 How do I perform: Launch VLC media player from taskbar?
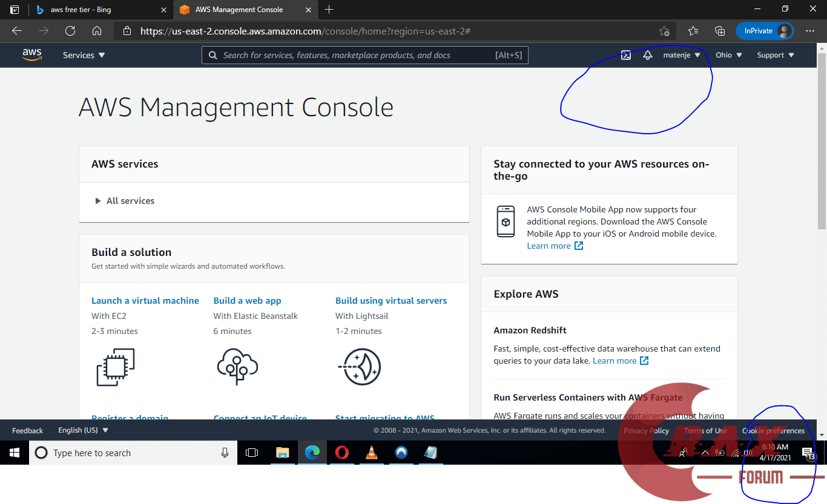click(x=371, y=453)
